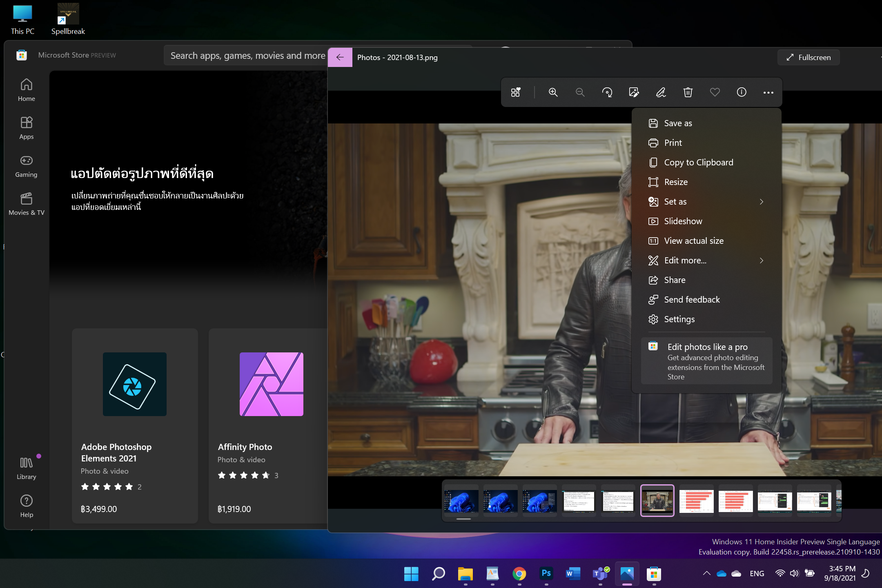Open This PC desktop icon
The width and height of the screenshot is (882, 588).
point(22,20)
